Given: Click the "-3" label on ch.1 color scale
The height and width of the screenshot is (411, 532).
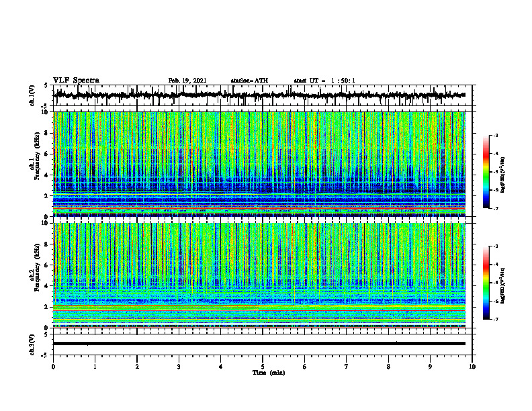Looking at the screenshot, I should pos(496,136).
